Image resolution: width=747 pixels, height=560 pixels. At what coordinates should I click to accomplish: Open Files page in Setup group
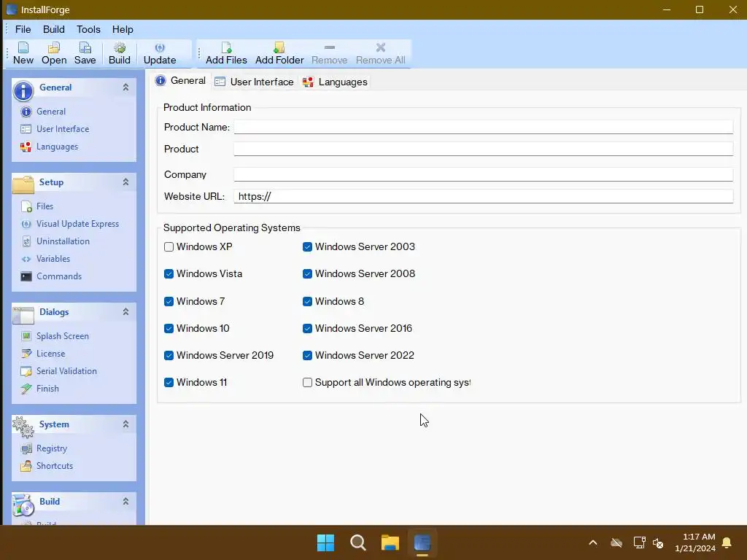point(44,206)
